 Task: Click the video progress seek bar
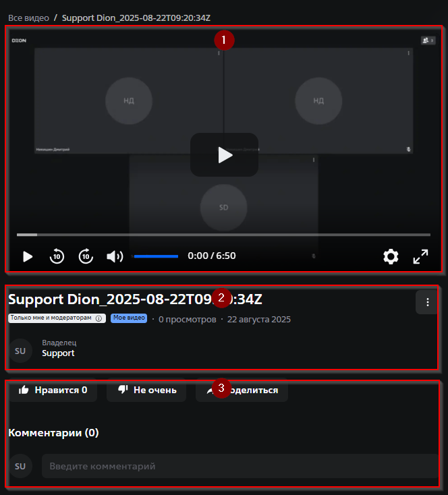(x=223, y=235)
